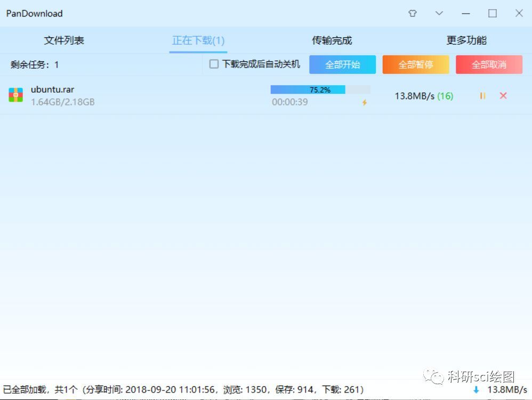Click the ubuntu.rar archive file icon
This screenshot has height=400, width=532.
[x=15, y=95]
